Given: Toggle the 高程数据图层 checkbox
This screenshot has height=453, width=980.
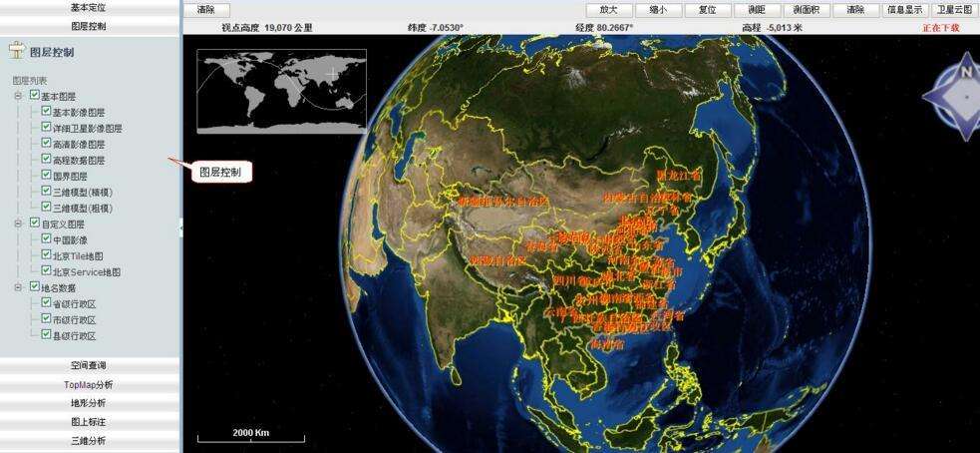Looking at the screenshot, I should click(46, 160).
